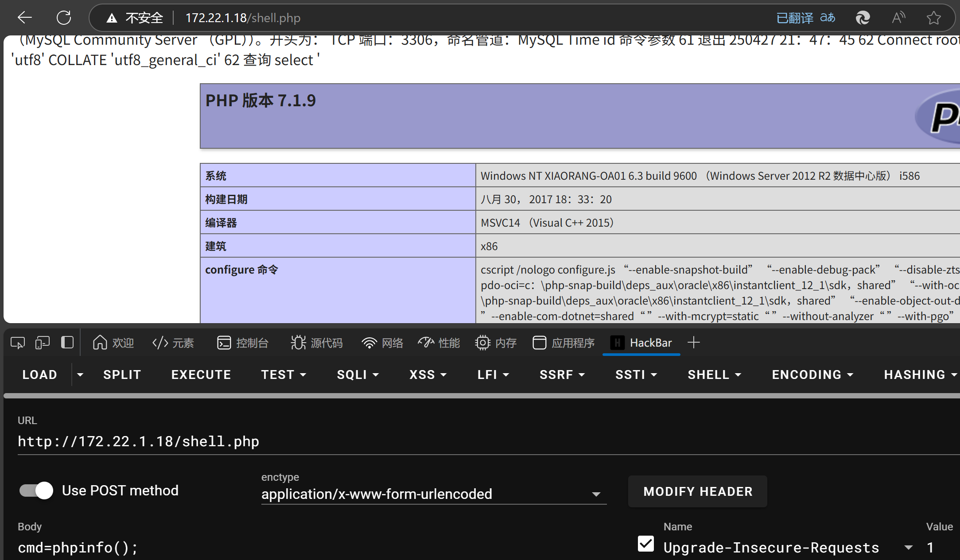Screen dimensions: 960x560
Task: Open the Sources (源代码) tab
Action: (316, 343)
